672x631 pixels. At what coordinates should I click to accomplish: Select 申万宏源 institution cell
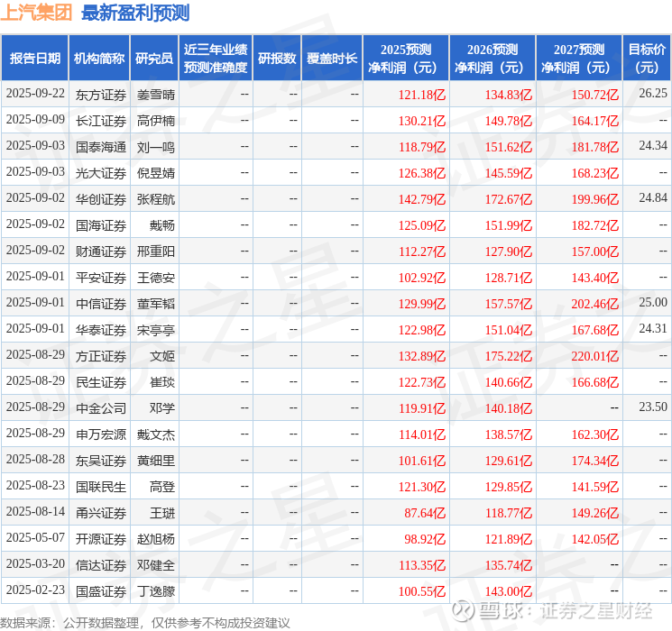(x=101, y=434)
